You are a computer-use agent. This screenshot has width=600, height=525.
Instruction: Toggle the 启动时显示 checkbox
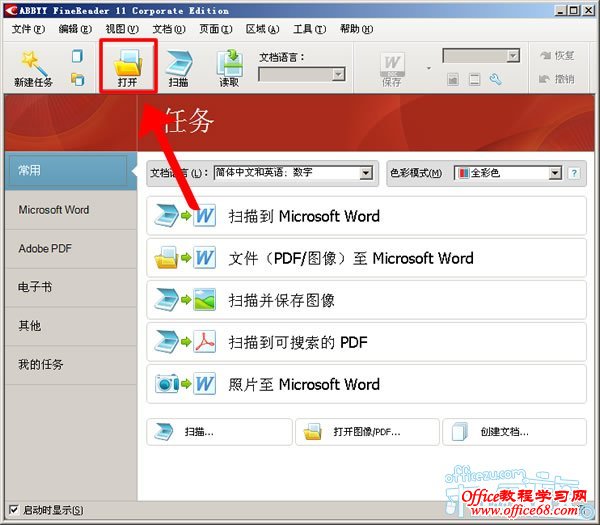(x=13, y=510)
